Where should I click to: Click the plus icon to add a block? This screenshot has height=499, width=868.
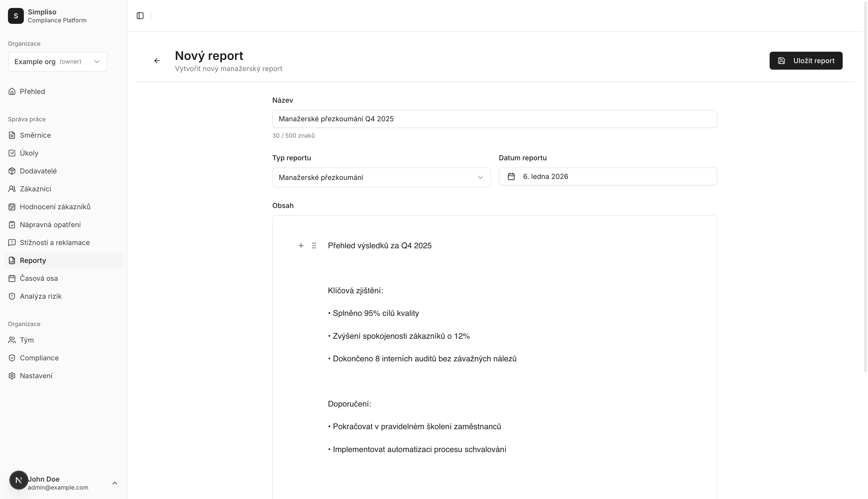301,245
